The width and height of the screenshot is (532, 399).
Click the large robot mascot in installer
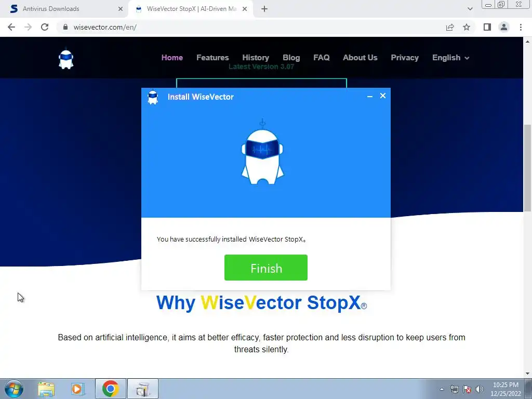click(x=262, y=152)
